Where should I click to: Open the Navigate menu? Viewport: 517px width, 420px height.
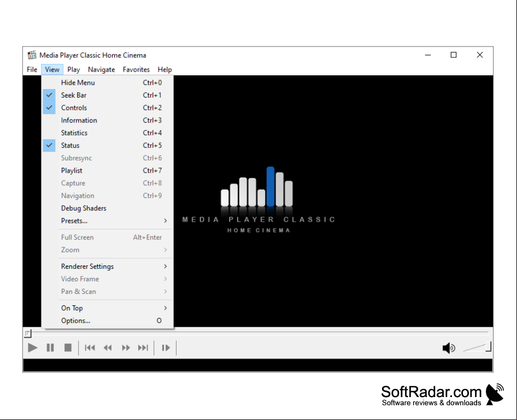(101, 69)
